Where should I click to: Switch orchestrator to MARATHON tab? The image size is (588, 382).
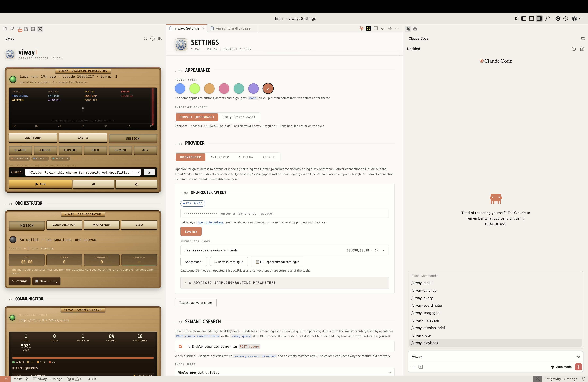tap(102, 225)
